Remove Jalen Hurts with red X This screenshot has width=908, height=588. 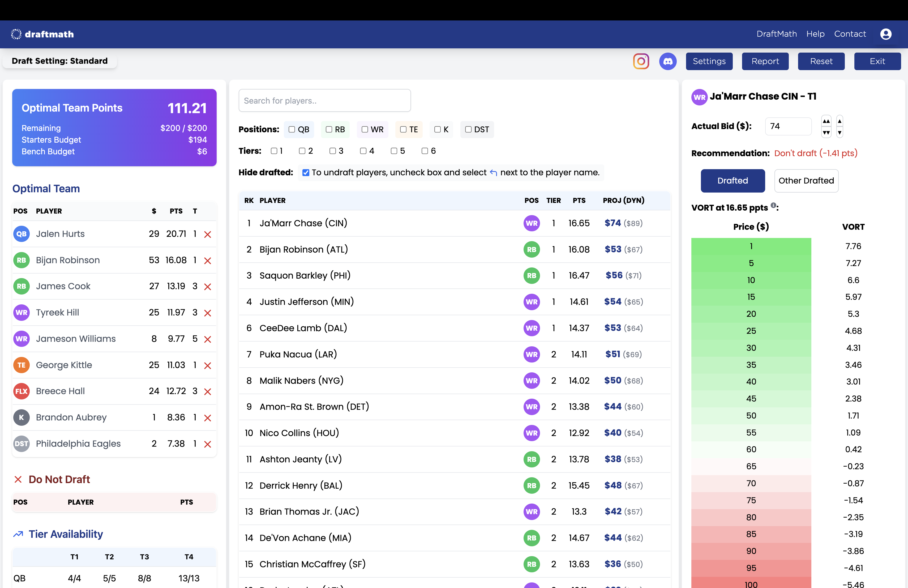tap(208, 235)
